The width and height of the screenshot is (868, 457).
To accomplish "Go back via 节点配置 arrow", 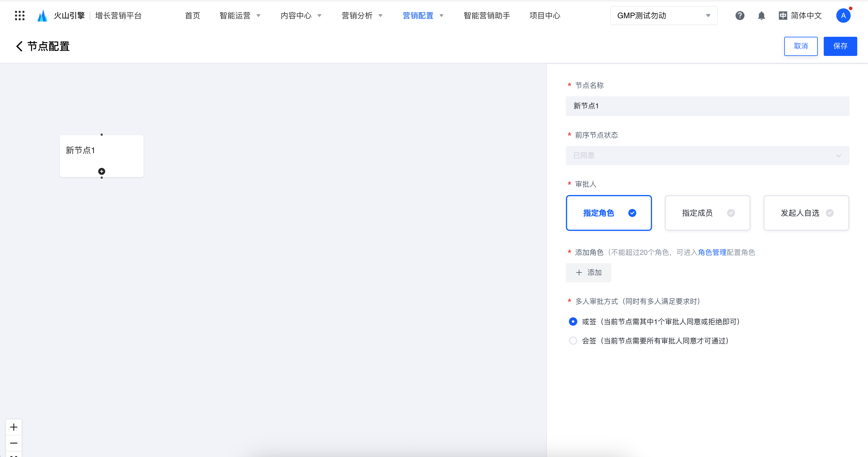I will 19,46.
